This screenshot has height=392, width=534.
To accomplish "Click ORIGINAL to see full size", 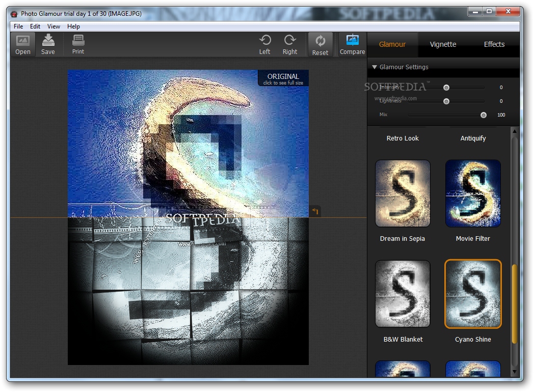I will point(283,78).
